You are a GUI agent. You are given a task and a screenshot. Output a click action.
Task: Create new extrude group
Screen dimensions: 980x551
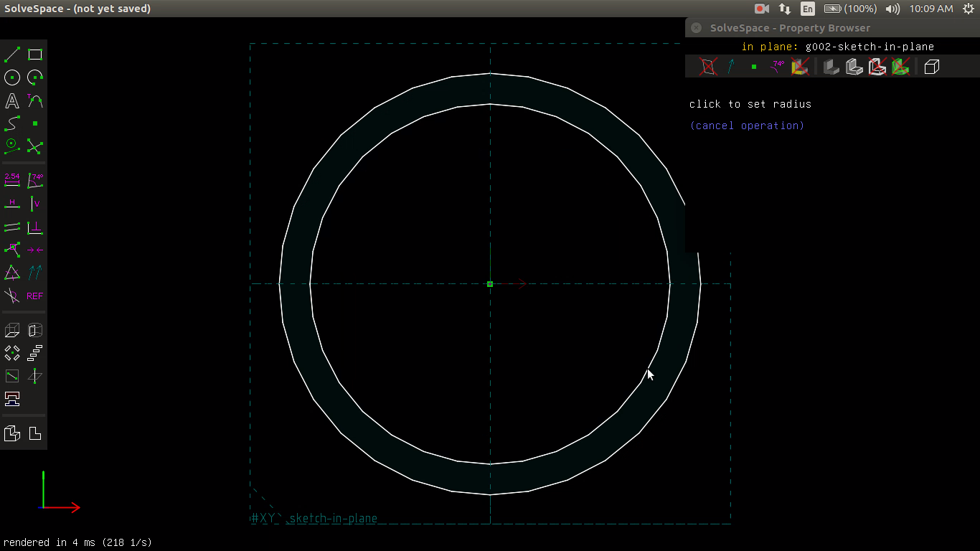12,330
